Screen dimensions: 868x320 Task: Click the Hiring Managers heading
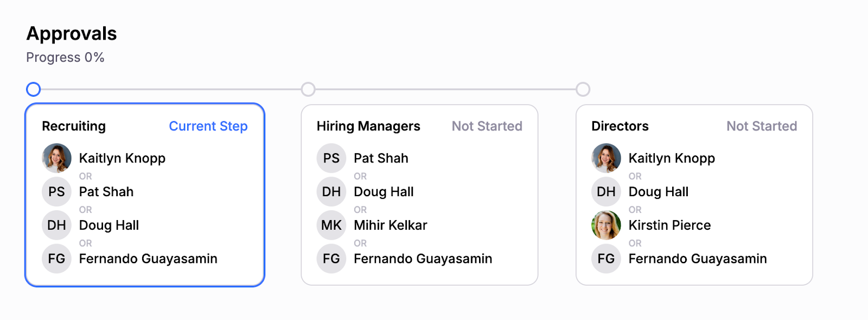(x=368, y=126)
